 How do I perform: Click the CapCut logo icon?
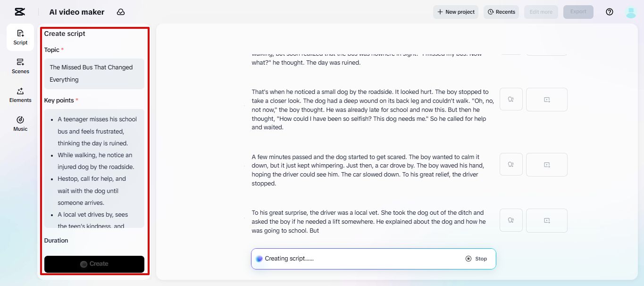pyautogui.click(x=20, y=12)
